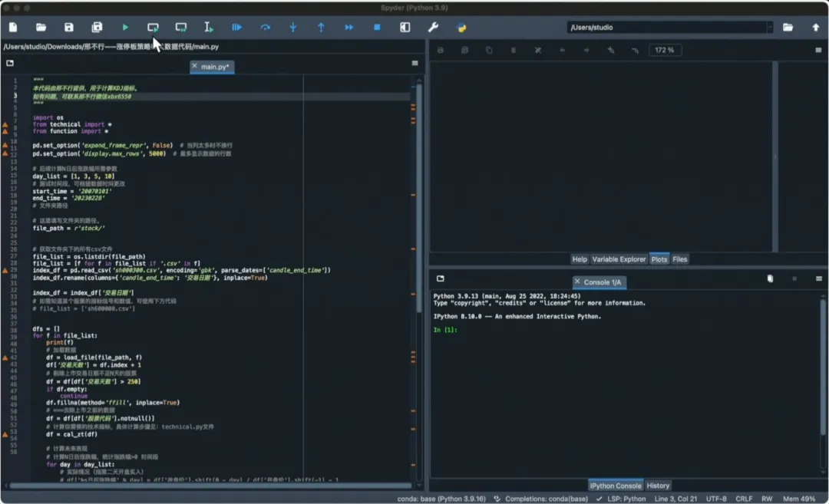Change to parent directory arrow
The image size is (829, 504).
pyautogui.click(x=816, y=28)
